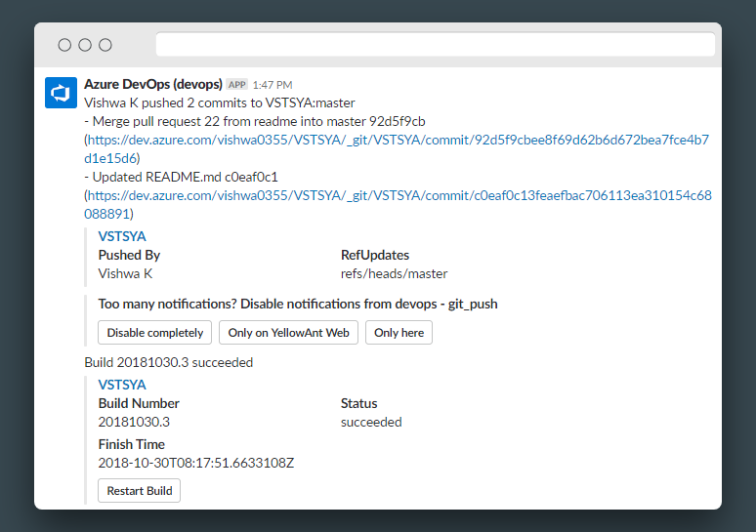Viewport: 756px width, 532px height.
Task: Click the 'RefUpdates' field label
Action: click(x=375, y=255)
